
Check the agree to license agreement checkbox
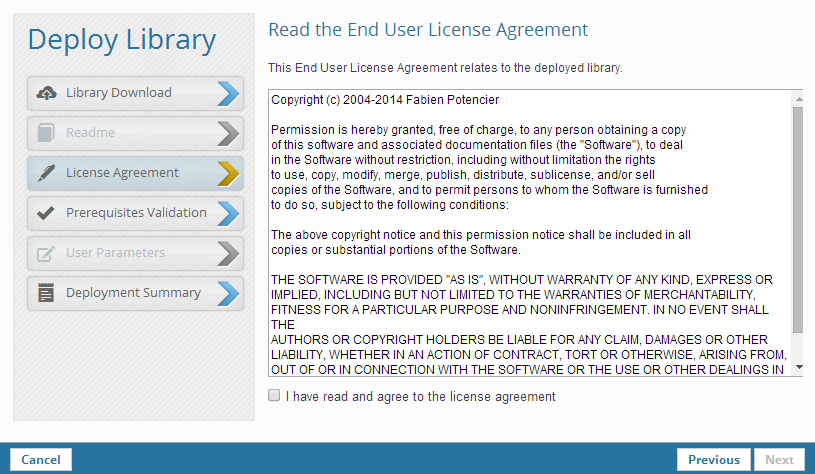[274, 396]
